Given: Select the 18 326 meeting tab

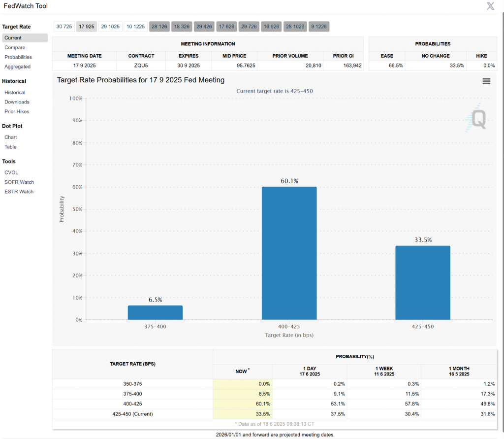Looking at the screenshot, I should click(182, 27).
